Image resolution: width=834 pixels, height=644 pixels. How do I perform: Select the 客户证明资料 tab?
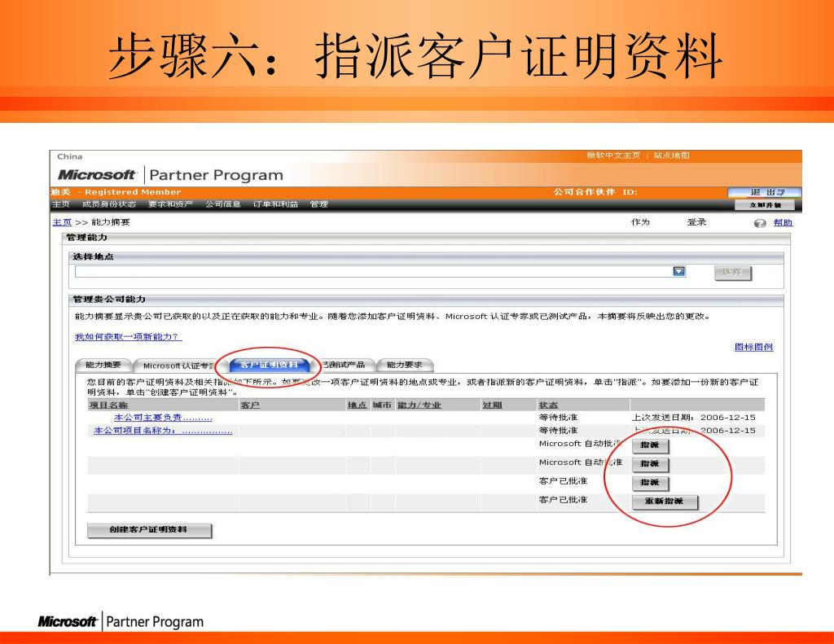269,365
